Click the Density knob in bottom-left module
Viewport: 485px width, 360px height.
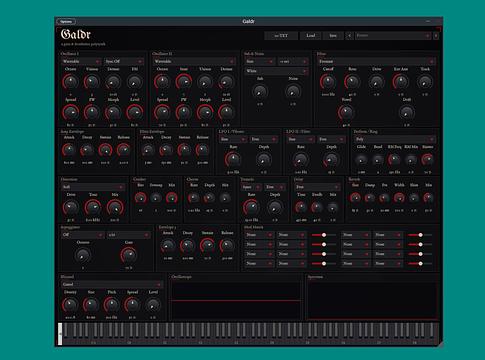tap(70, 305)
